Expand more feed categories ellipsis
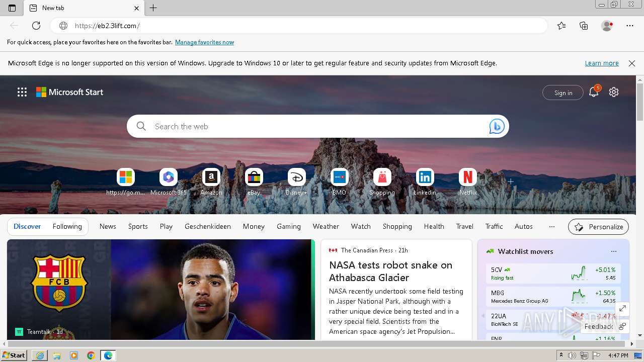This screenshot has width=644, height=362. click(552, 227)
